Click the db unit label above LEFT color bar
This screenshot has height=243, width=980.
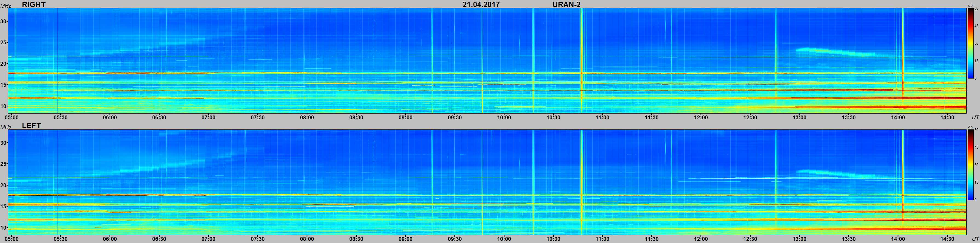970,127
